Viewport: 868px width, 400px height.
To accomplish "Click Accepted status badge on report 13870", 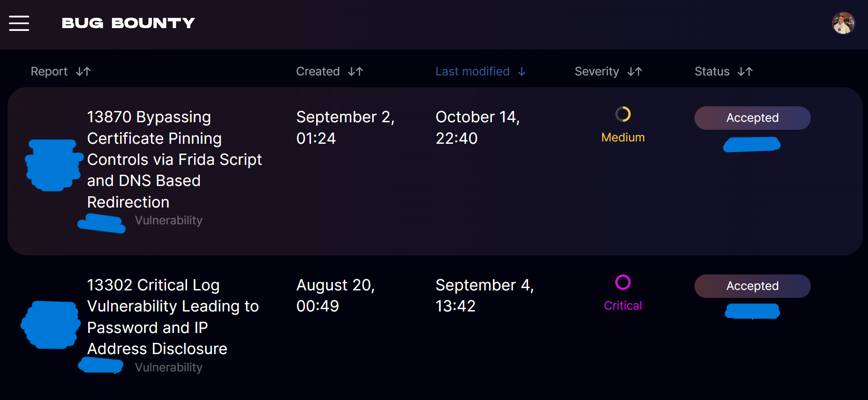I will click(752, 118).
